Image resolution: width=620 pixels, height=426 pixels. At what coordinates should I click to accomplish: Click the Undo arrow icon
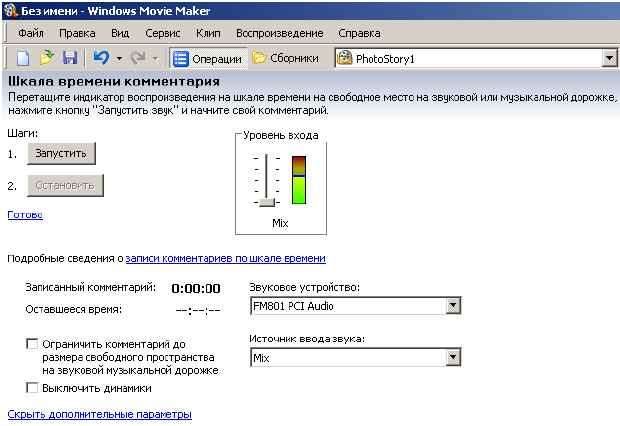101,59
